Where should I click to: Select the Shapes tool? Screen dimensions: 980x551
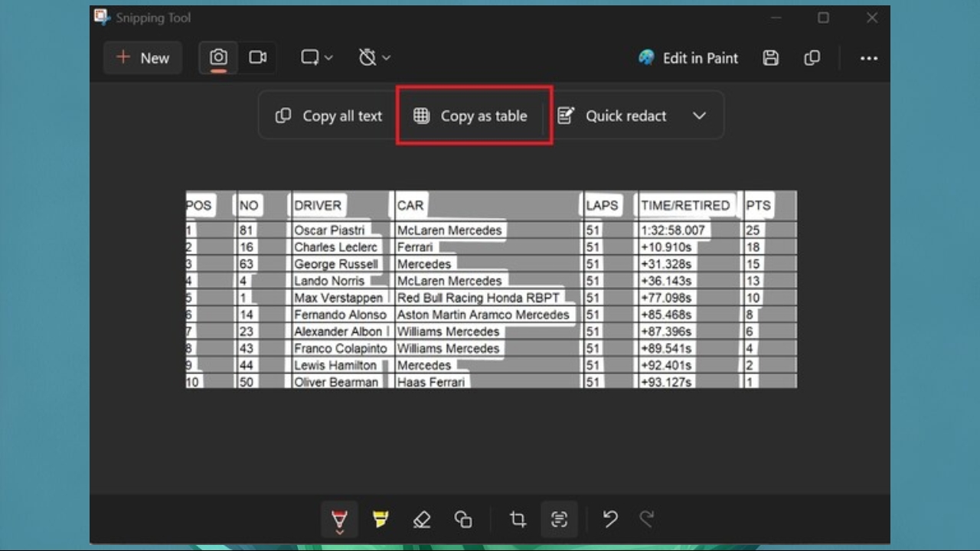[x=463, y=520]
